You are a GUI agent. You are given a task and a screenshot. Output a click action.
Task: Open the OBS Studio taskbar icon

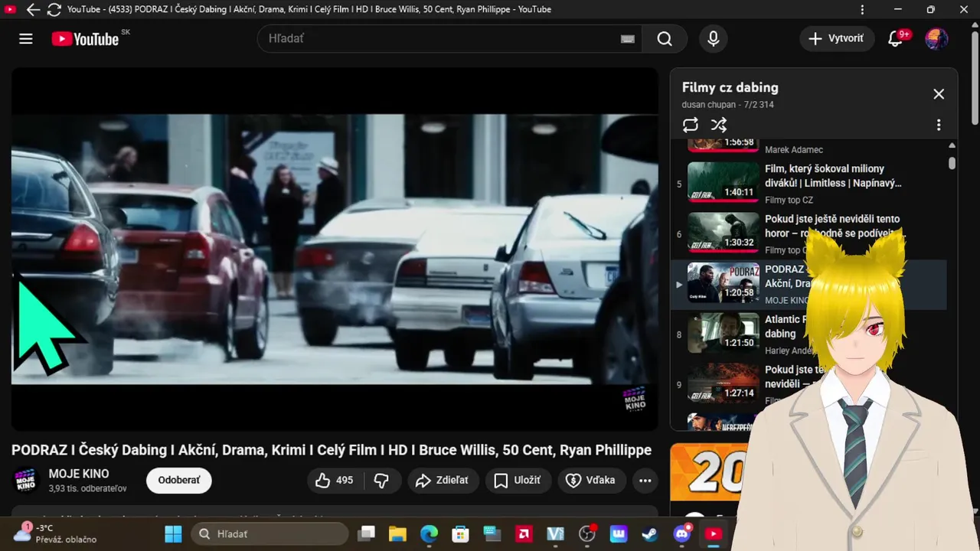click(587, 533)
